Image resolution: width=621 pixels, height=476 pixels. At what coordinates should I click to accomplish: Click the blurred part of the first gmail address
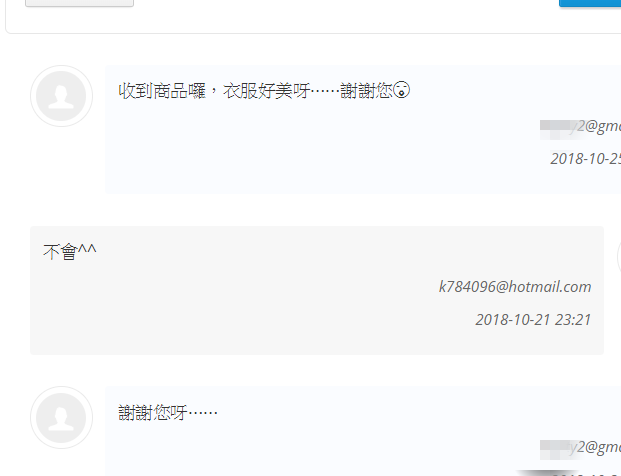coord(558,128)
